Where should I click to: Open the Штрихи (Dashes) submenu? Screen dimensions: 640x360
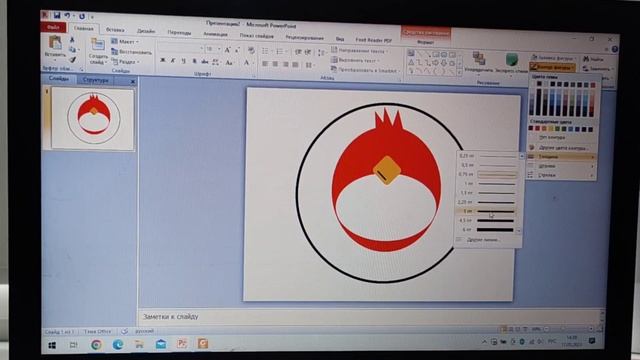562,166
